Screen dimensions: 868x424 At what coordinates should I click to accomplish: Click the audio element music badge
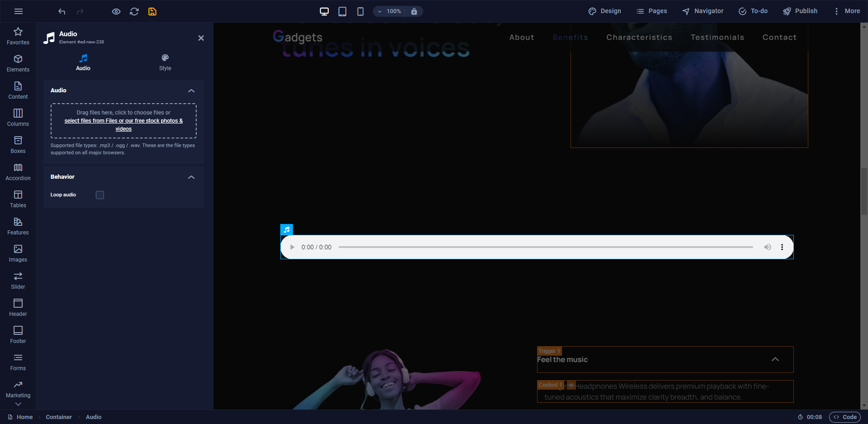[287, 229]
